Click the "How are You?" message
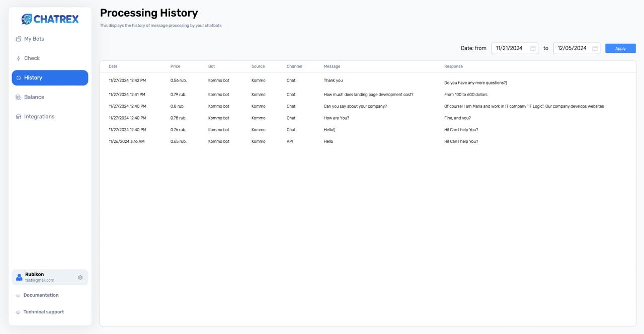 coord(337,118)
